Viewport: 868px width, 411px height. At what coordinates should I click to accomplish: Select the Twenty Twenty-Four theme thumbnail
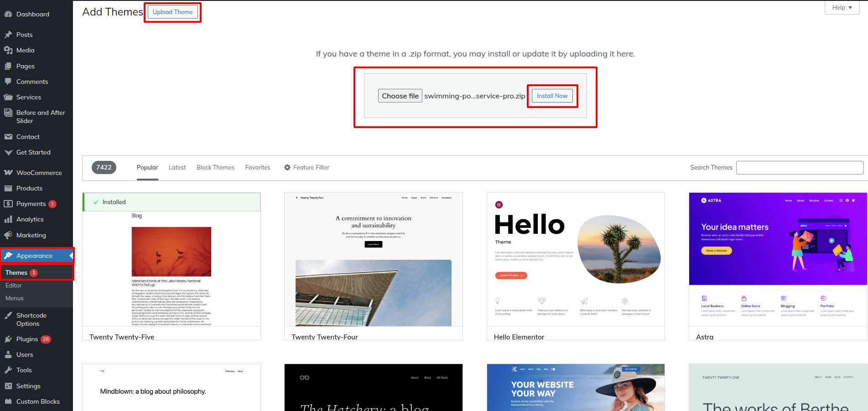(374, 259)
